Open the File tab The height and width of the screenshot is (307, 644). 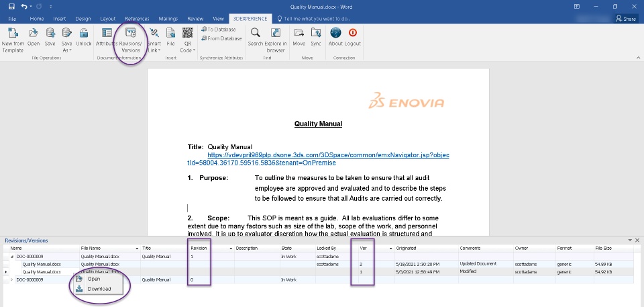click(x=12, y=19)
